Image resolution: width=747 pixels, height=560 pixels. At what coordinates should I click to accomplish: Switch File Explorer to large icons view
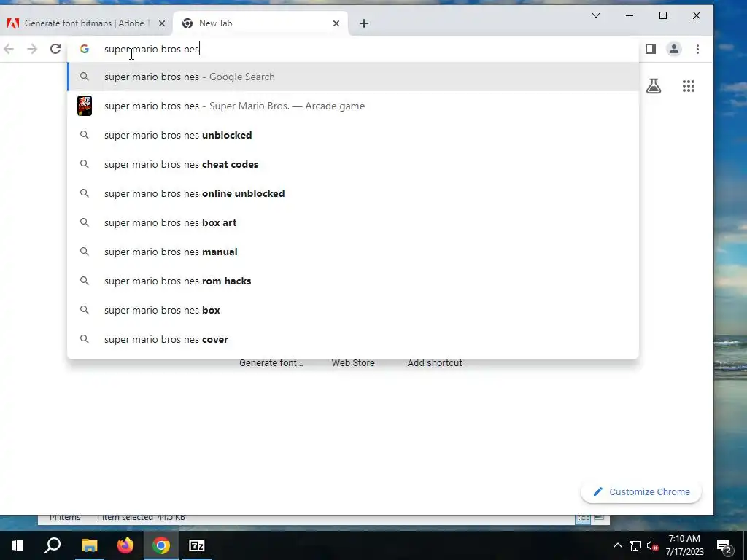[x=599, y=517]
